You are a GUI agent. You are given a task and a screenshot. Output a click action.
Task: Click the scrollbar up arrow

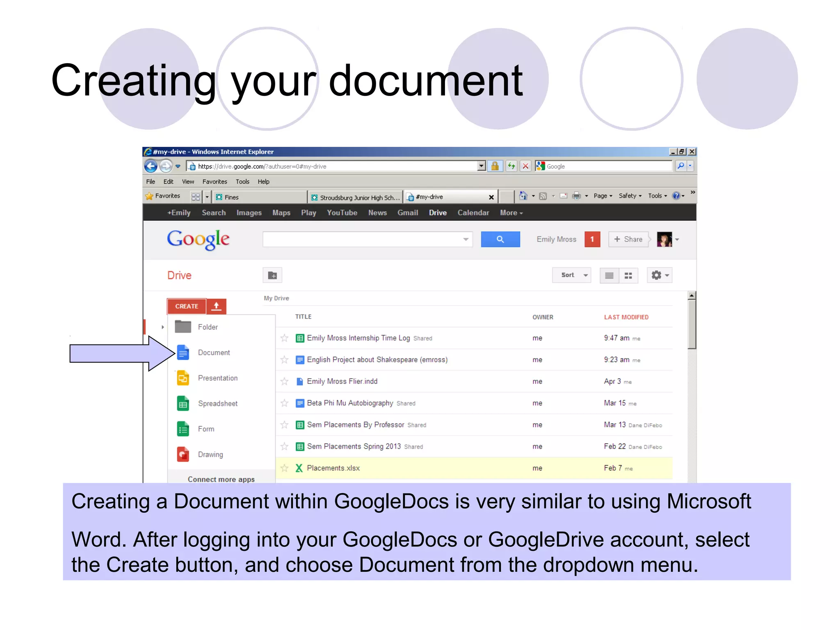692,295
